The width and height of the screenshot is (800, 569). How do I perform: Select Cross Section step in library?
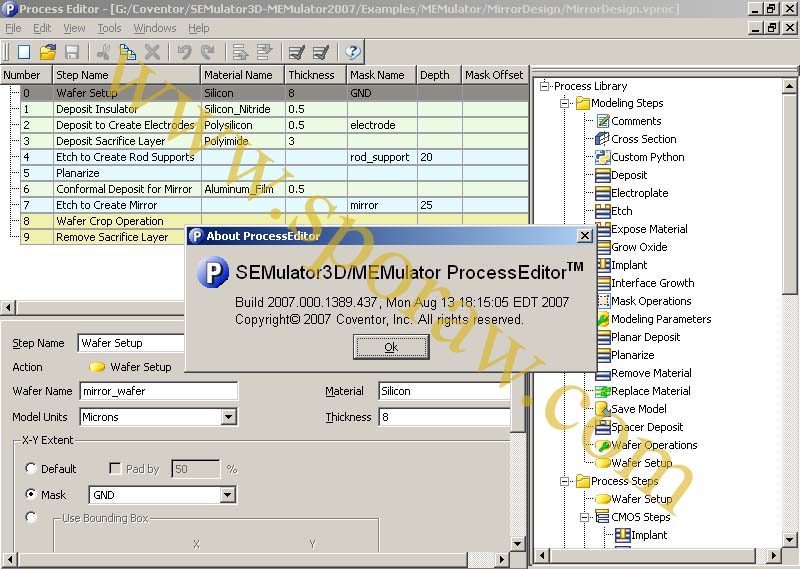coord(643,139)
